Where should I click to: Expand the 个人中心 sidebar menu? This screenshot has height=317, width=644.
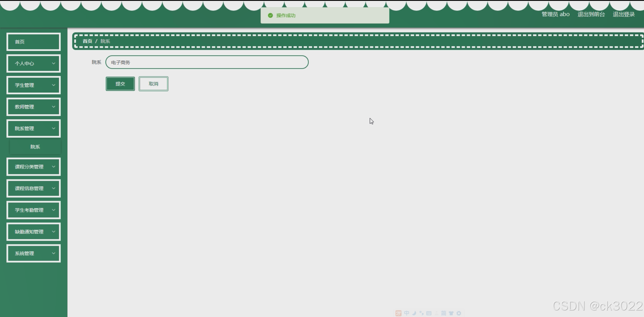pyautogui.click(x=33, y=64)
